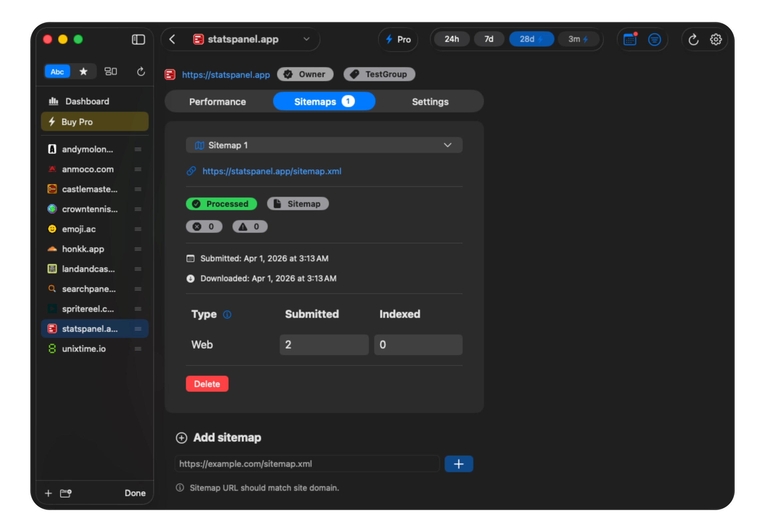Open the sitemap.xml link
The width and height of the screenshot is (765, 532).
point(271,171)
